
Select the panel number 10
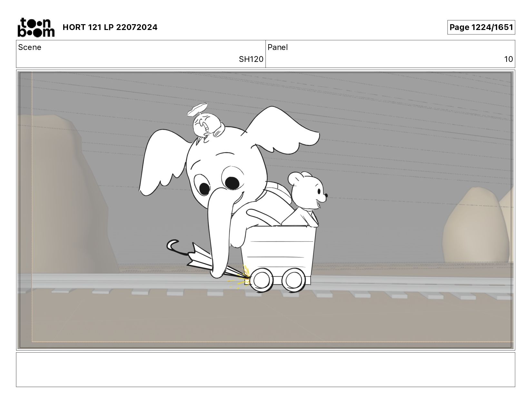tap(508, 59)
